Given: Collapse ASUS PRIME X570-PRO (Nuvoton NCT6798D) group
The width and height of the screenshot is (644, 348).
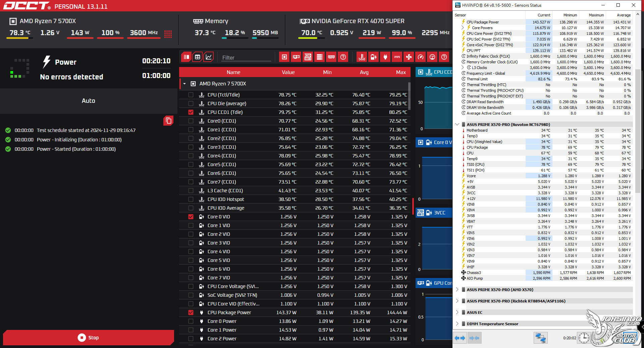Looking at the screenshot, I should 457,125.
